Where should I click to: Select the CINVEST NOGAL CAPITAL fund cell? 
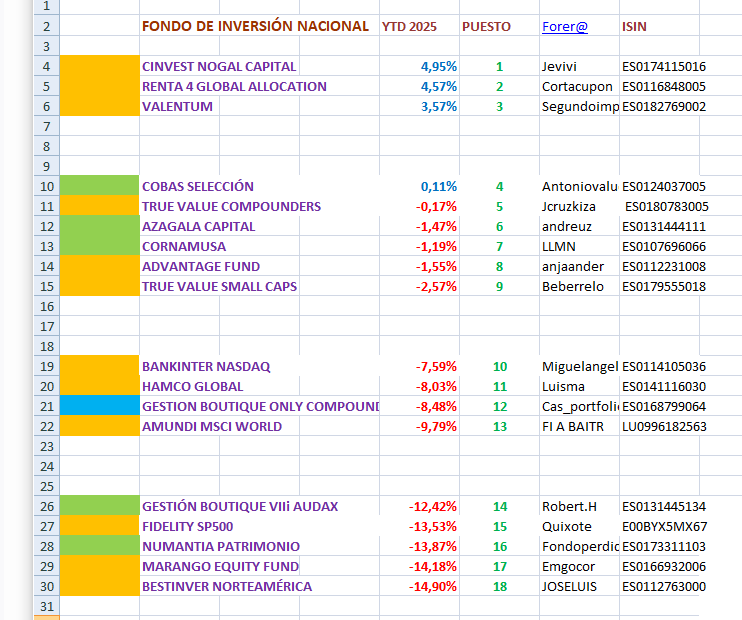pos(220,66)
